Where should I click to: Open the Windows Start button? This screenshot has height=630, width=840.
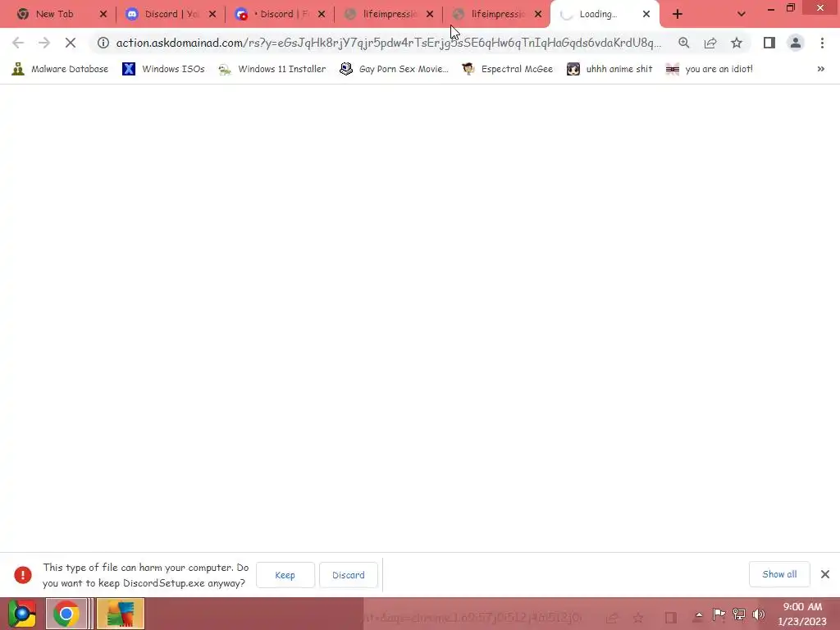22,614
